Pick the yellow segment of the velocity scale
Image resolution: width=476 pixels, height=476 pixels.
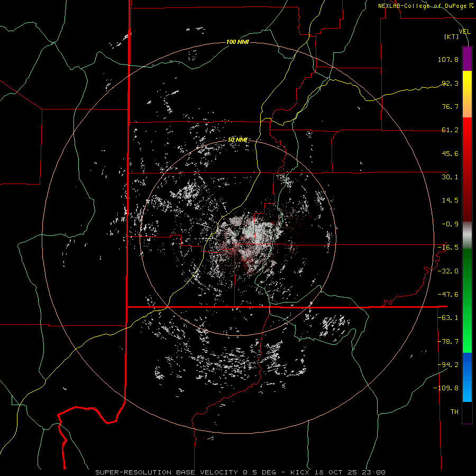[x=467, y=94]
